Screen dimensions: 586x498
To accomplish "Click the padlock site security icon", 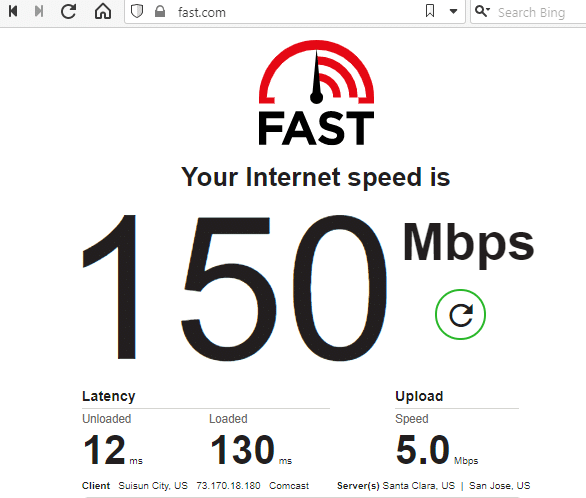I will click(160, 12).
